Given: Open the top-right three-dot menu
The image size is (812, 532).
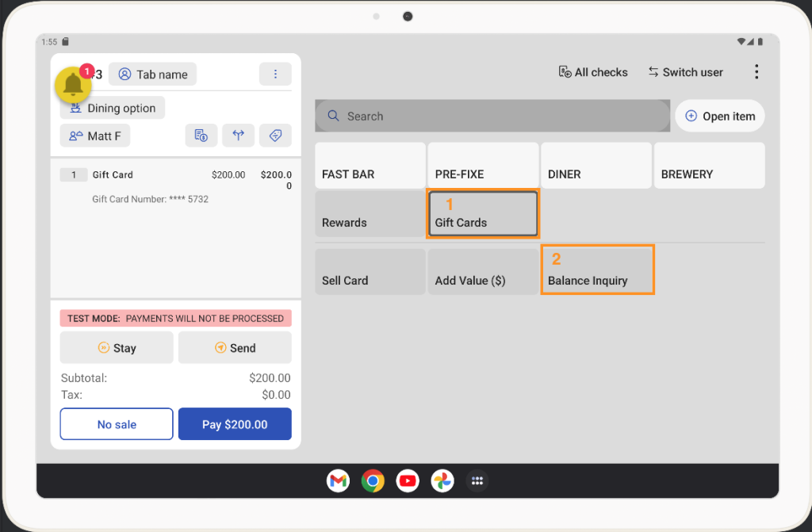Looking at the screenshot, I should (x=756, y=72).
